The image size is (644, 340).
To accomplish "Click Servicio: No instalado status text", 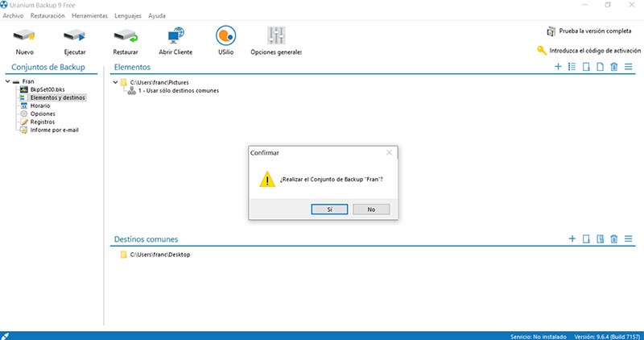I will [538, 336].
